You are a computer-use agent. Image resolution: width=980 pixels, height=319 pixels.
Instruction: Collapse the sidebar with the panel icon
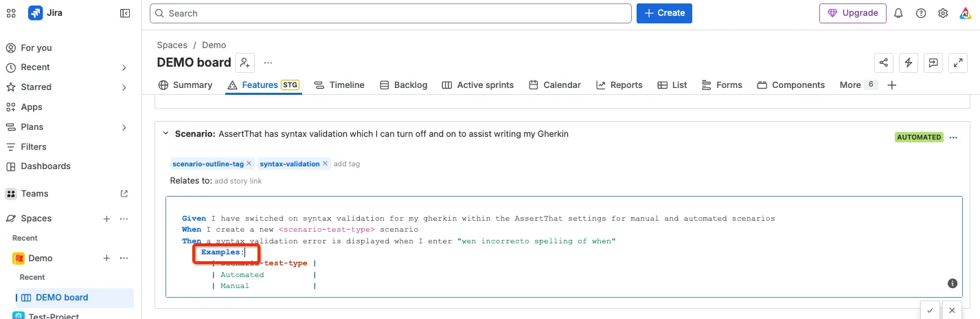pos(125,13)
